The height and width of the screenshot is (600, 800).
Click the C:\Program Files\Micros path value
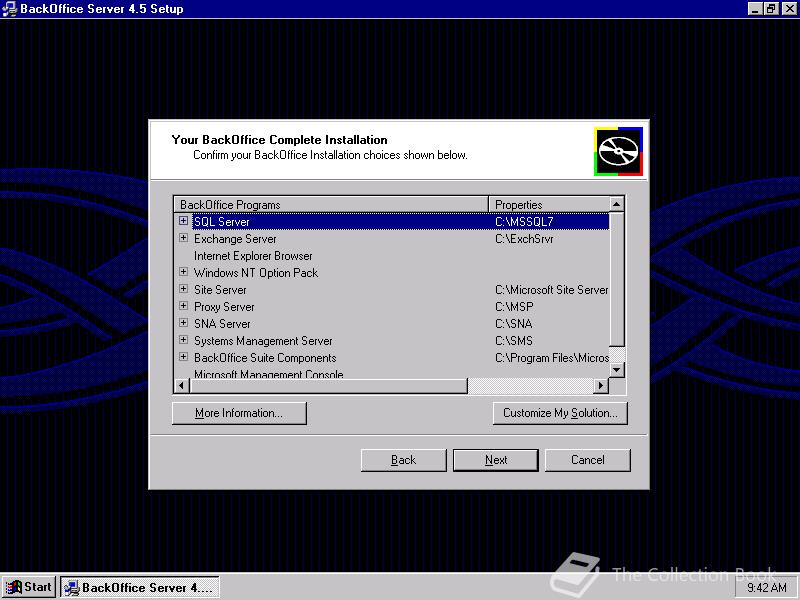click(x=552, y=358)
